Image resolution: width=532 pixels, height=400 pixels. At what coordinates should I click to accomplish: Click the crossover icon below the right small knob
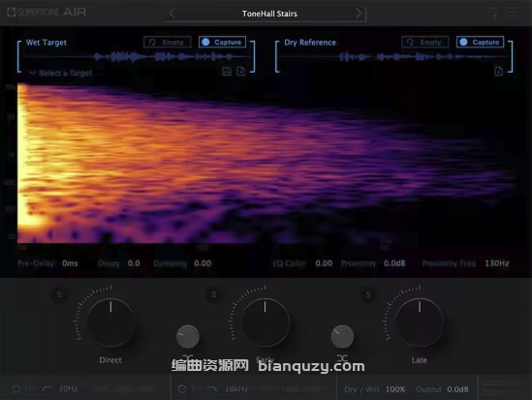coord(342,358)
